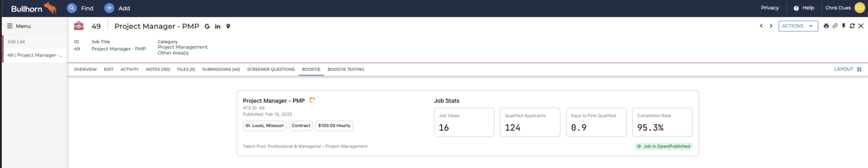Screen dimensions: 868x168
Task: Toggle the sidebar Menu hamburger
Action: pyautogui.click(x=10, y=26)
